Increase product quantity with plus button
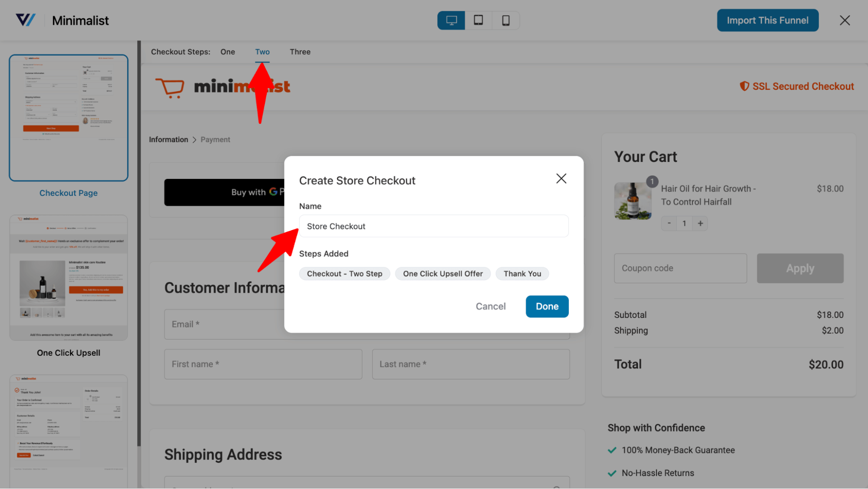The height and width of the screenshot is (489, 868). coord(700,223)
